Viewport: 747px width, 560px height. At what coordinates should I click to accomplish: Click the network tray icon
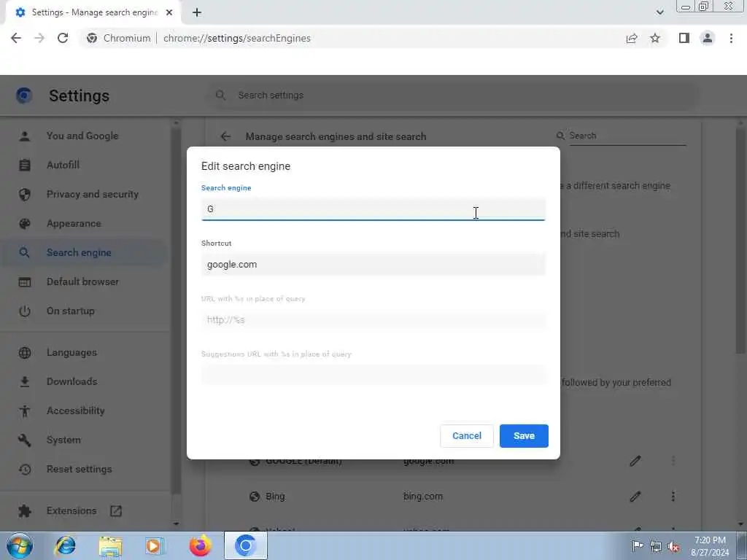click(656, 546)
